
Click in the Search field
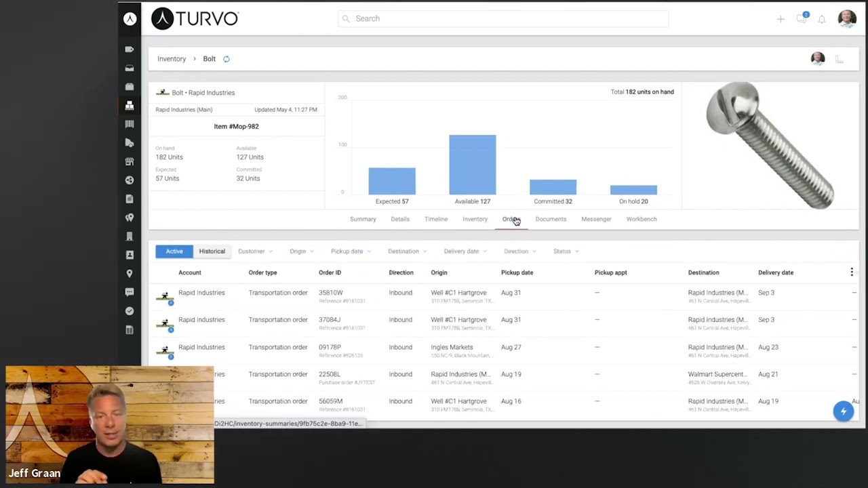(503, 19)
